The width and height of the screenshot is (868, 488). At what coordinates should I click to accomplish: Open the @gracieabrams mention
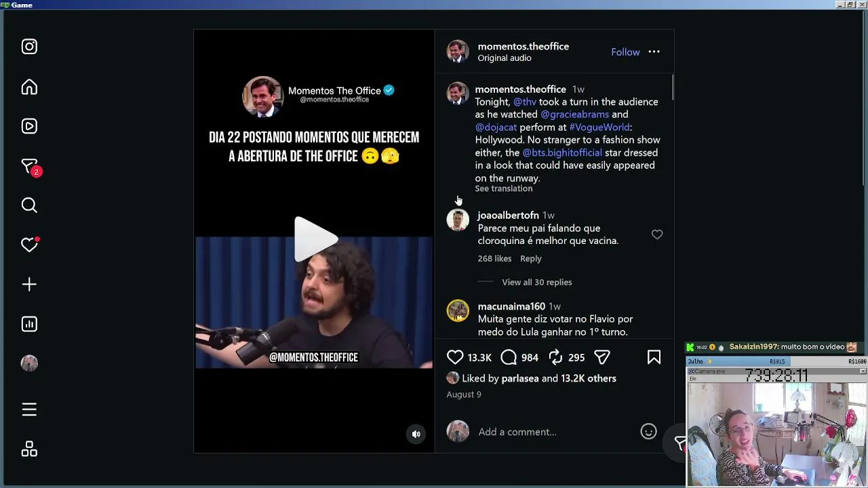click(x=574, y=115)
